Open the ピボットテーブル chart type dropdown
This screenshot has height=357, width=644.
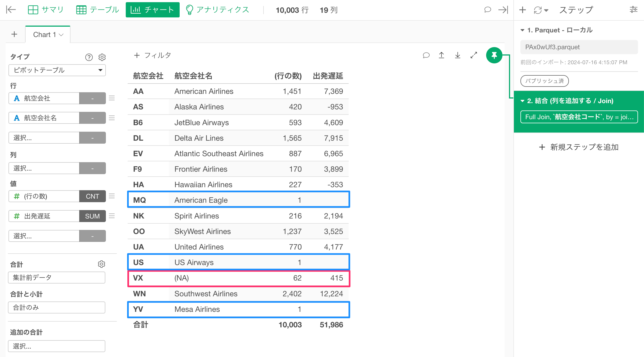57,70
